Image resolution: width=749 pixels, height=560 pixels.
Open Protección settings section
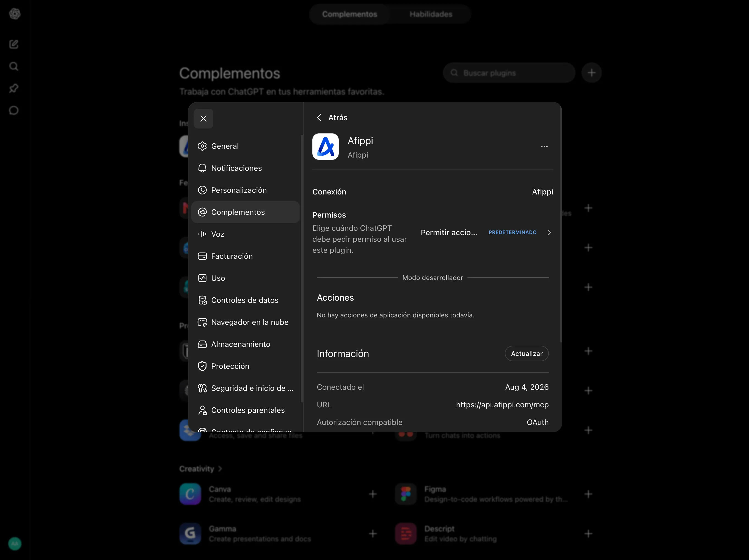[245, 366]
